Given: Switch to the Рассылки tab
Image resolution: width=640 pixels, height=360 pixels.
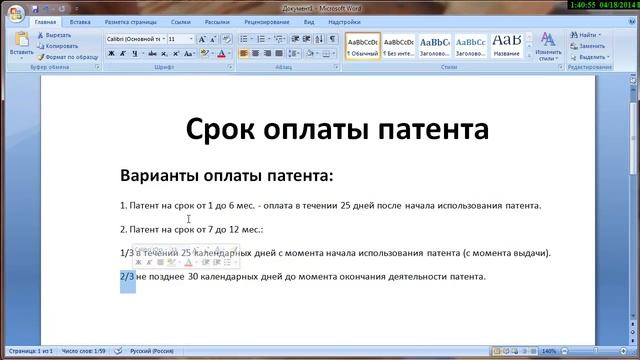Looking at the screenshot, I should pos(217,22).
